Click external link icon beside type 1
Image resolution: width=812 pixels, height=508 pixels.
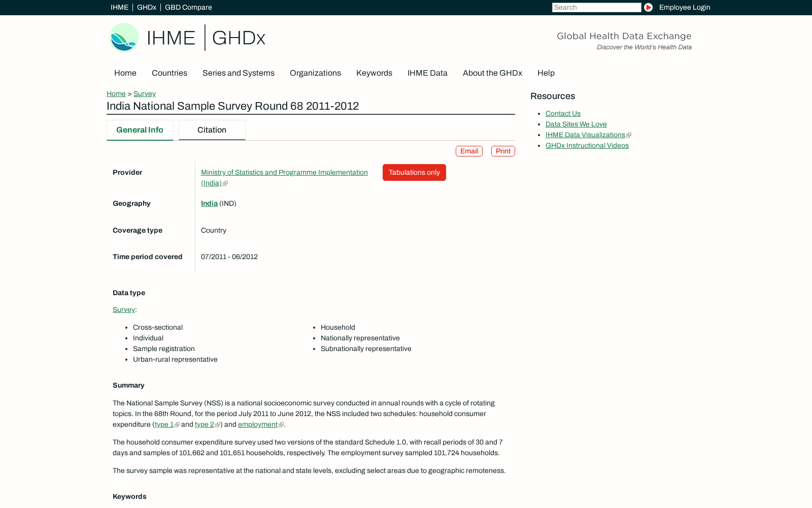[x=177, y=425]
